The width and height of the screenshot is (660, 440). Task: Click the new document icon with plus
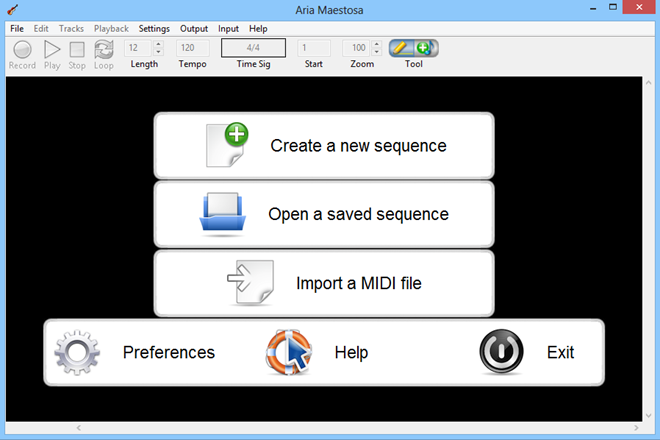pyautogui.click(x=227, y=145)
